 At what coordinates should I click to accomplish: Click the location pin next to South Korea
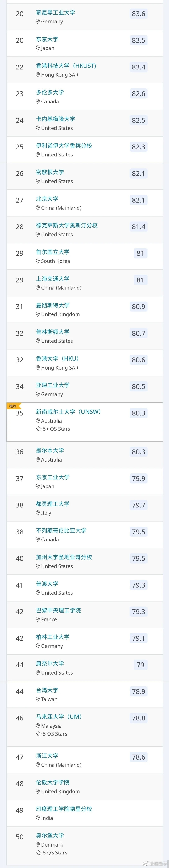38,261
